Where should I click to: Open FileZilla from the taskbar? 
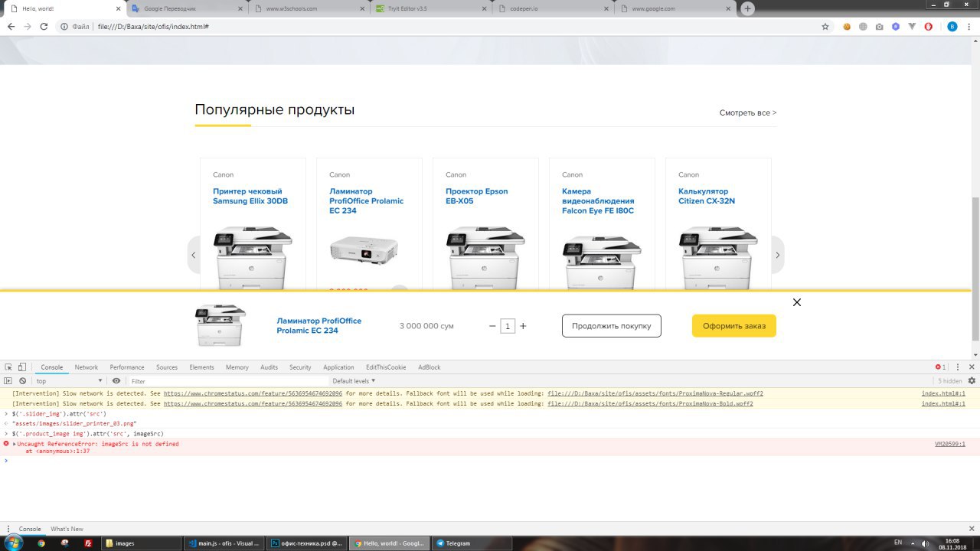coord(89,543)
